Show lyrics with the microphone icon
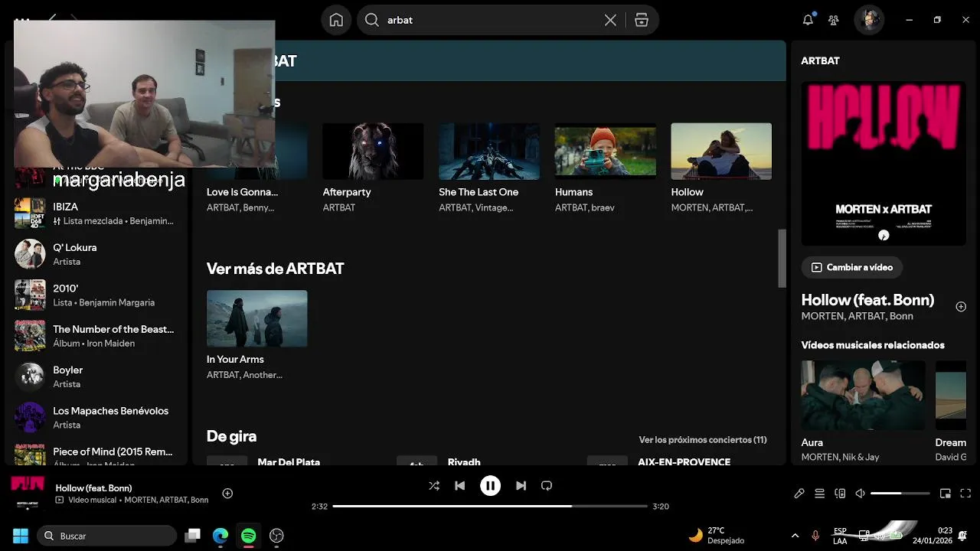The width and height of the screenshot is (980, 551). pos(799,494)
